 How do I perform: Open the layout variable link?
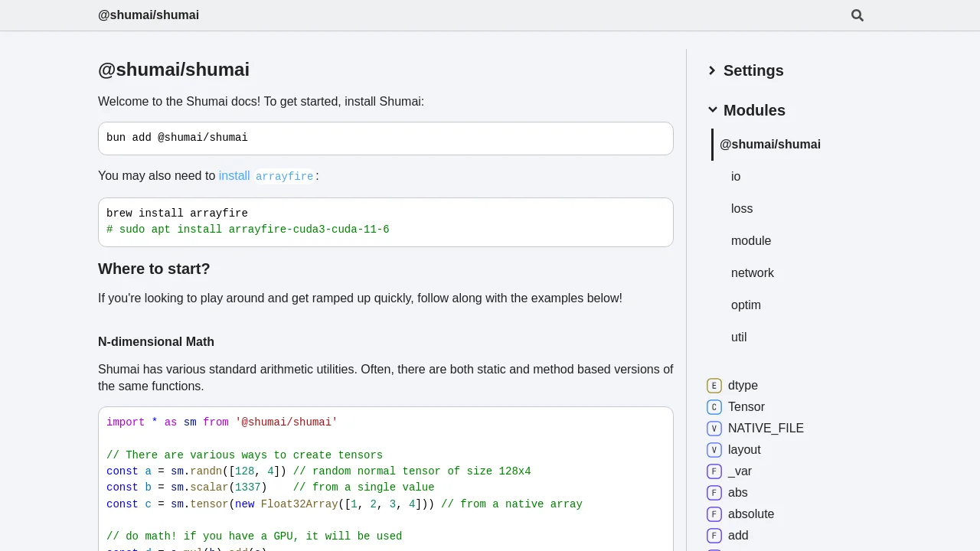pyautogui.click(x=744, y=450)
